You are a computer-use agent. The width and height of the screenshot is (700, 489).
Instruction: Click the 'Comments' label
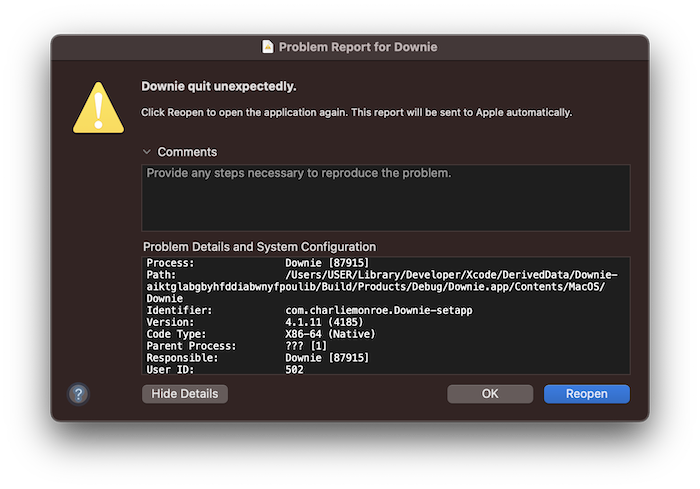(187, 152)
